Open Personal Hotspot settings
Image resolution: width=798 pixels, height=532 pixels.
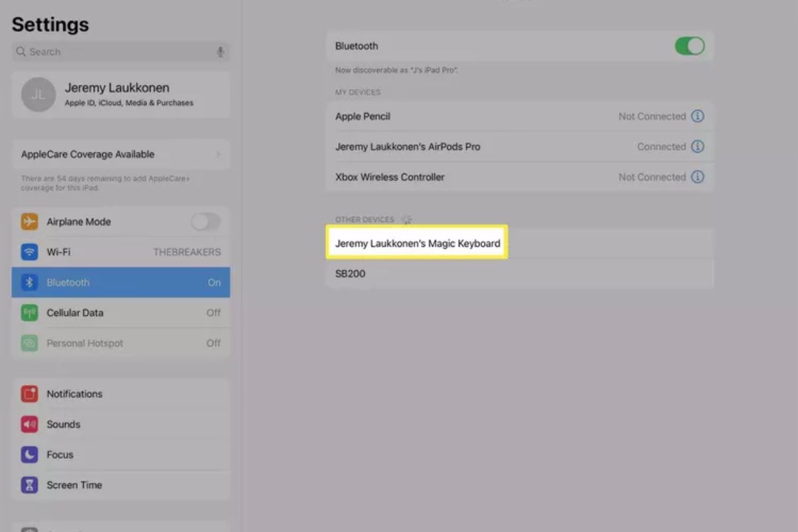click(x=121, y=343)
